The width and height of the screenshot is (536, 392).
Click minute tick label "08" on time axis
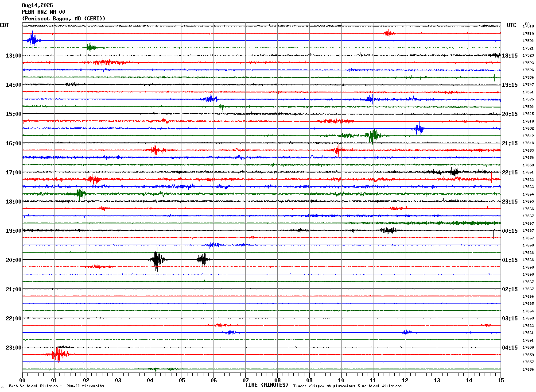pyautogui.click(x=277, y=380)
